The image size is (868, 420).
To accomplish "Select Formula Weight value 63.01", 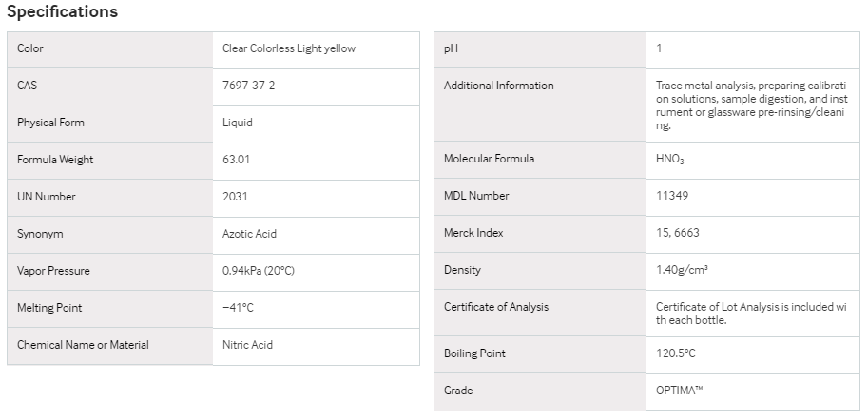I will pos(236,160).
